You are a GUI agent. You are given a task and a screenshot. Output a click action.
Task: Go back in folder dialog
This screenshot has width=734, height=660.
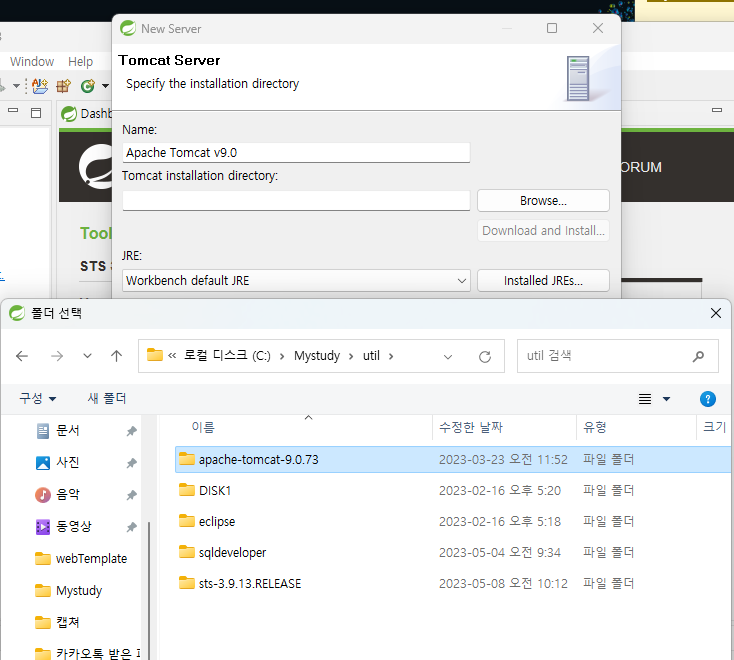point(22,356)
